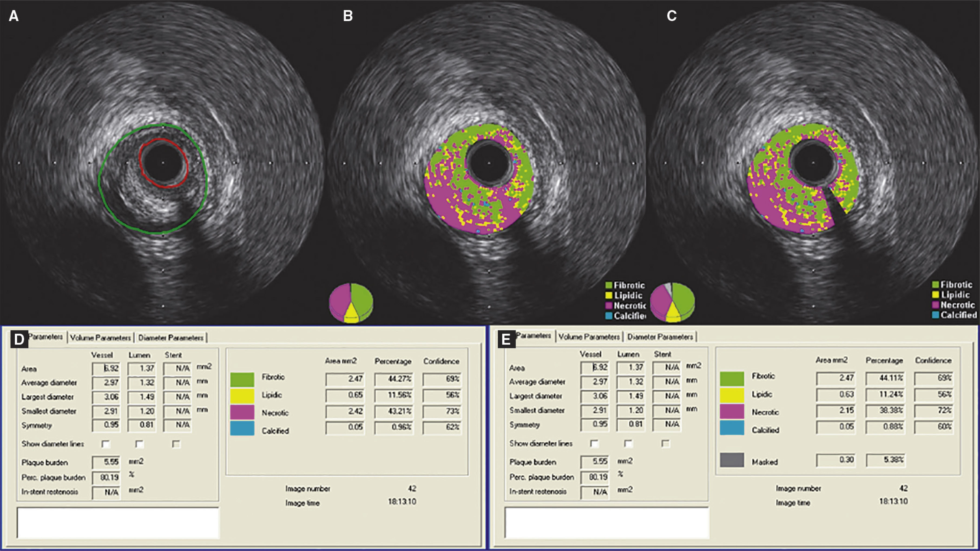This screenshot has height=551, width=980.
Task: Click tissue composition pie chart in panel B
Action: click(351, 303)
